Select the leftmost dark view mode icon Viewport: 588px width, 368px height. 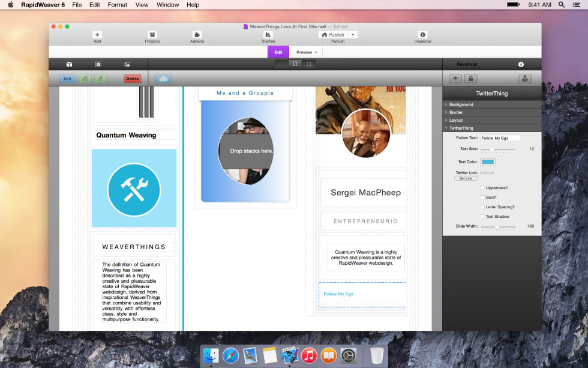[281, 64]
